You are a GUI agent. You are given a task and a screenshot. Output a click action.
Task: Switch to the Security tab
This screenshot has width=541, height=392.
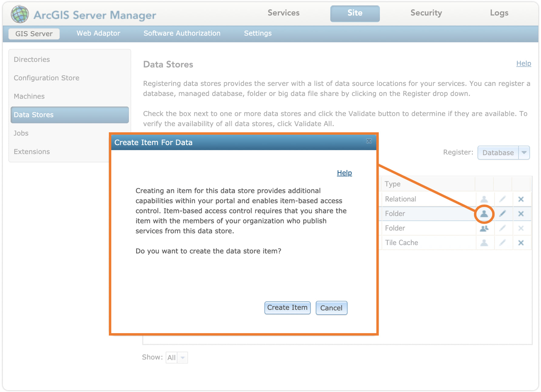[x=426, y=13]
